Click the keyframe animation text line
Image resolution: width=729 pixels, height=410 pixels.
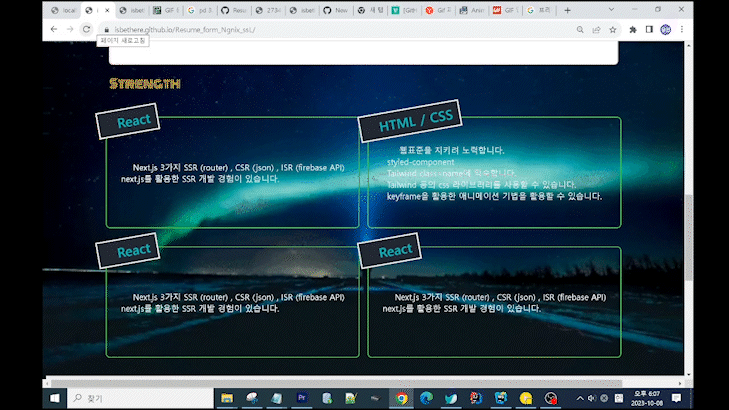(494, 196)
